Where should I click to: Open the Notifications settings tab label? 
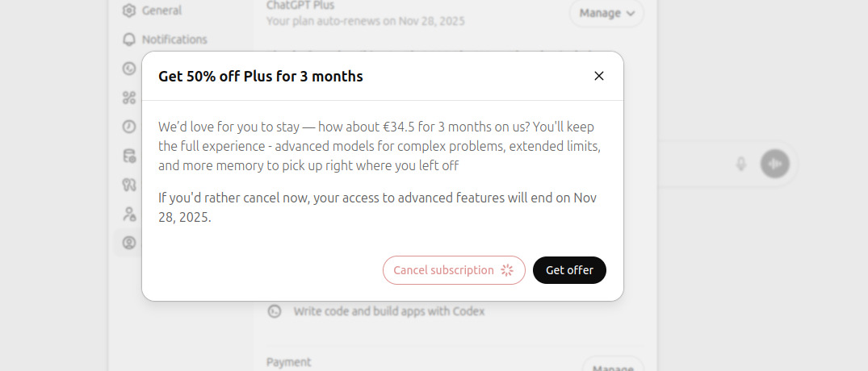(x=174, y=40)
